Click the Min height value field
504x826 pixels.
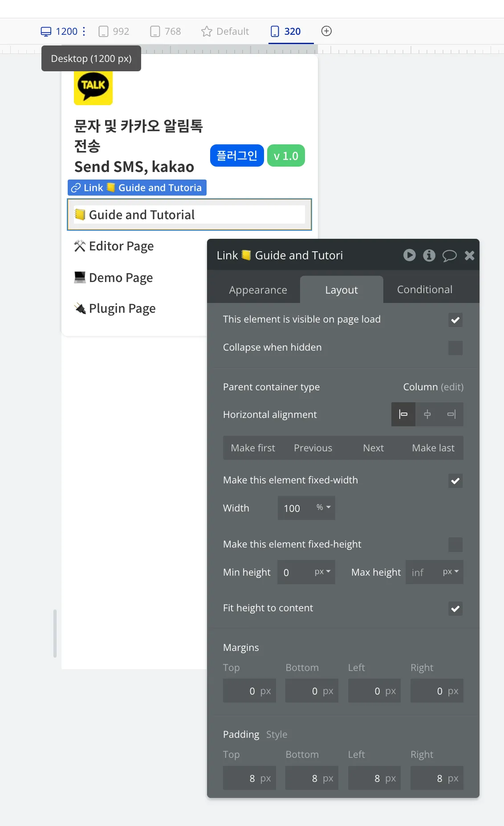295,572
